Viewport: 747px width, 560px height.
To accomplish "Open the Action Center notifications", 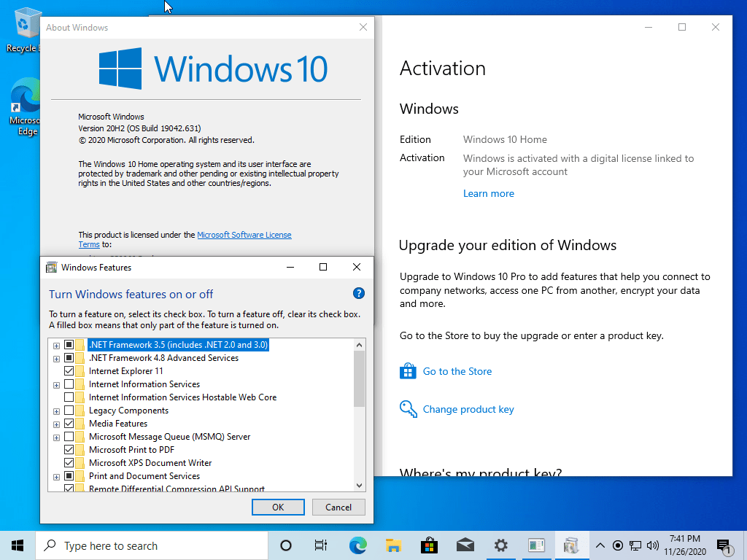I will coord(724,547).
